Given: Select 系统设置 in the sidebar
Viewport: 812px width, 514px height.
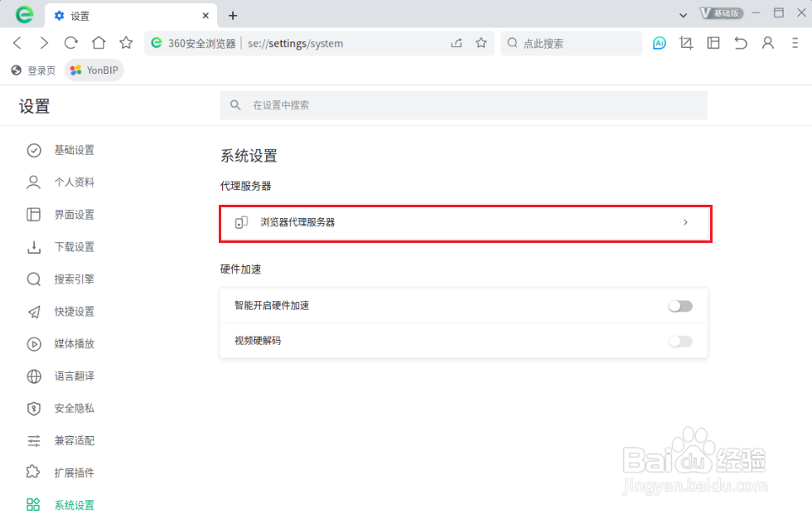Looking at the screenshot, I should 60,505.
